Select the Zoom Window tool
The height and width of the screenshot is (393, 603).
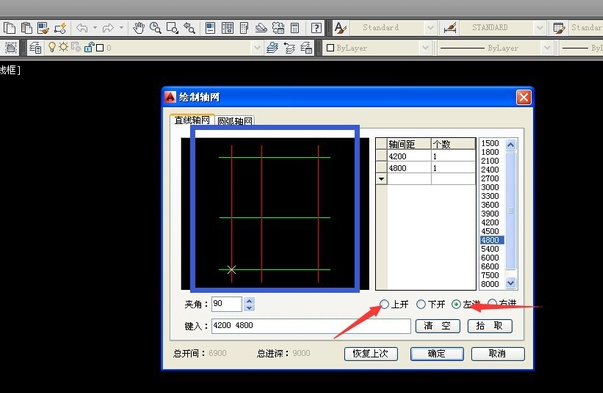(x=172, y=28)
